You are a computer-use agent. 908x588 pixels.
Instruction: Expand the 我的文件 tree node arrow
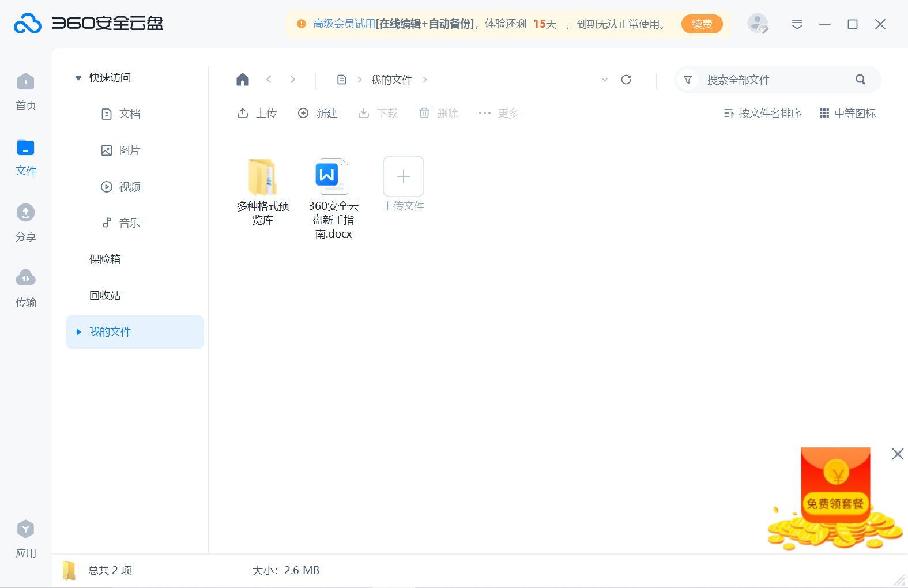click(x=79, y=332)
